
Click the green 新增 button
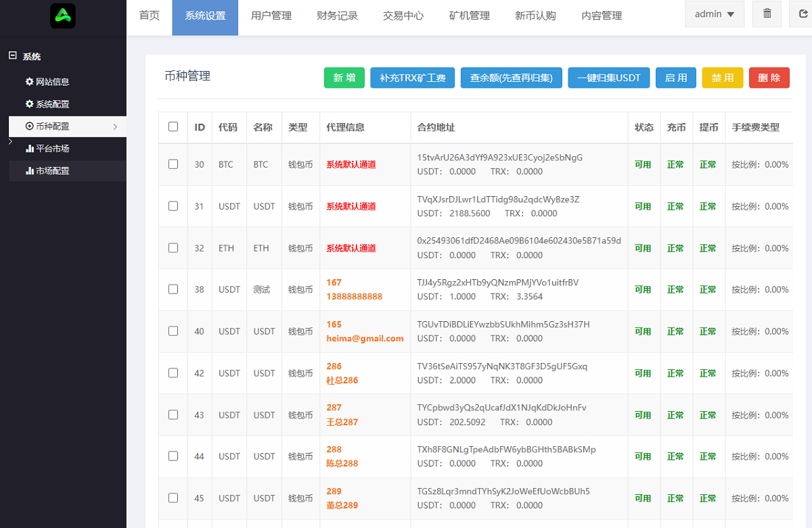(x=344, y=78)
